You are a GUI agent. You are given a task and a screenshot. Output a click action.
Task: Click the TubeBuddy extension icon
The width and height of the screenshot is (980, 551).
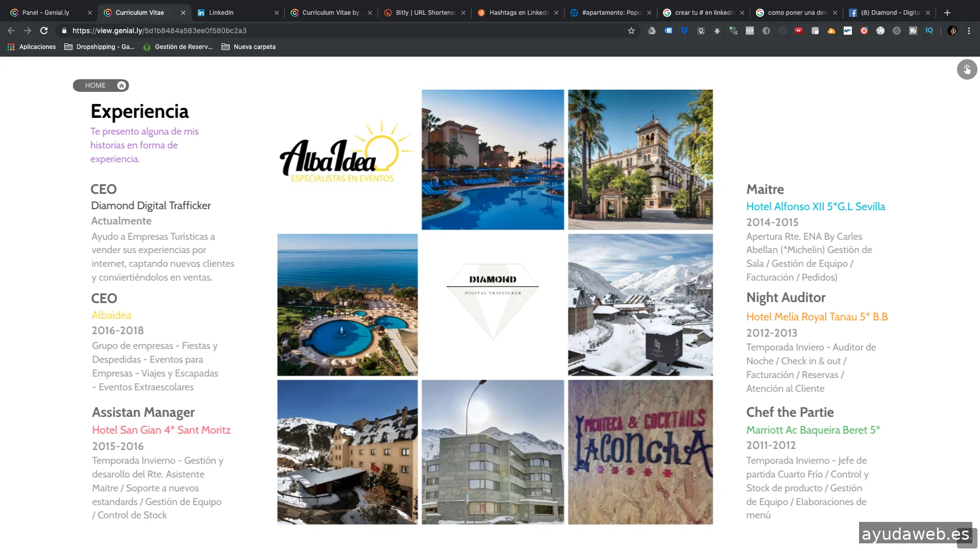point(913,31)
